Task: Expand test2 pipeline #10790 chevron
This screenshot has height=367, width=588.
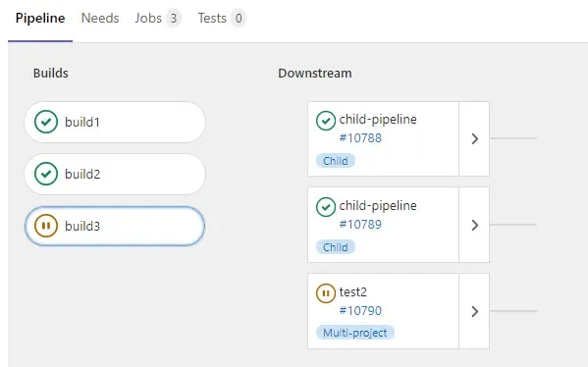Action: (x=474, y=311)
